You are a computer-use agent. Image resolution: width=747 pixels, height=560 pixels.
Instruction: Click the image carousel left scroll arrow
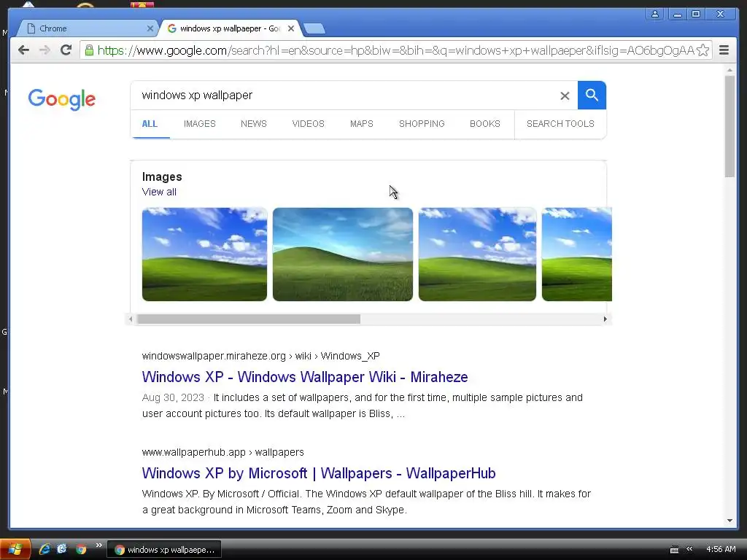131,319
